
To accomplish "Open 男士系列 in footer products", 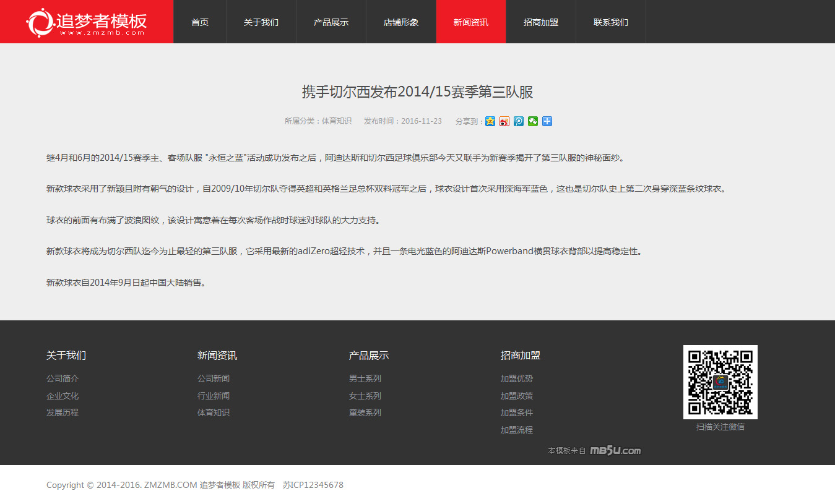I will coord(365,378).
